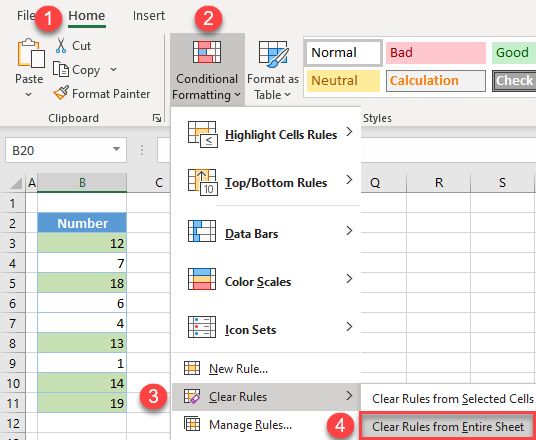
Task: Expand the Highlight Cells Rules submenu arrow
Action: click(349, 132)
